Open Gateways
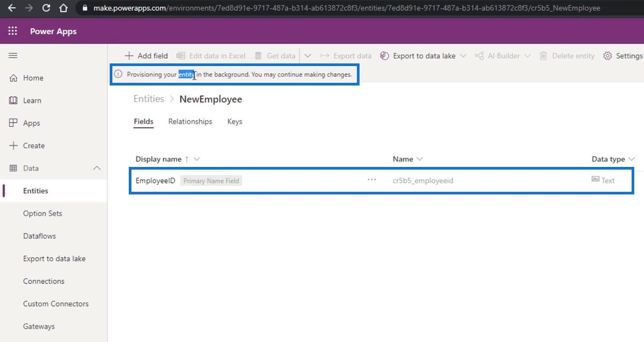Screen dimensions: 644x342 [39, 326]
